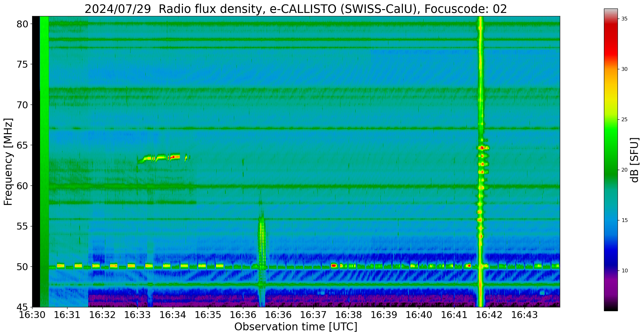The height and width of the screenshot is (336, 644).
Task: Click the tall bright vertical burst near 16:41
Action: coord(480,162)
